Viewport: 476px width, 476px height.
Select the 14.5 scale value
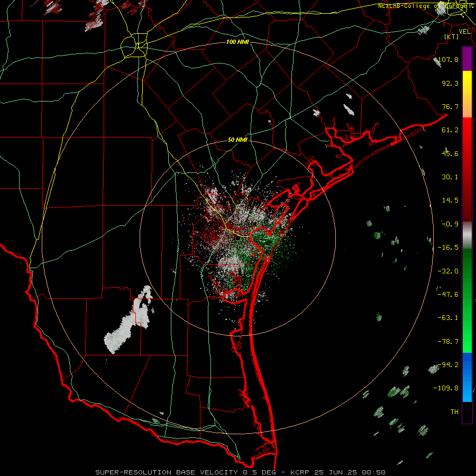point(450,200)
